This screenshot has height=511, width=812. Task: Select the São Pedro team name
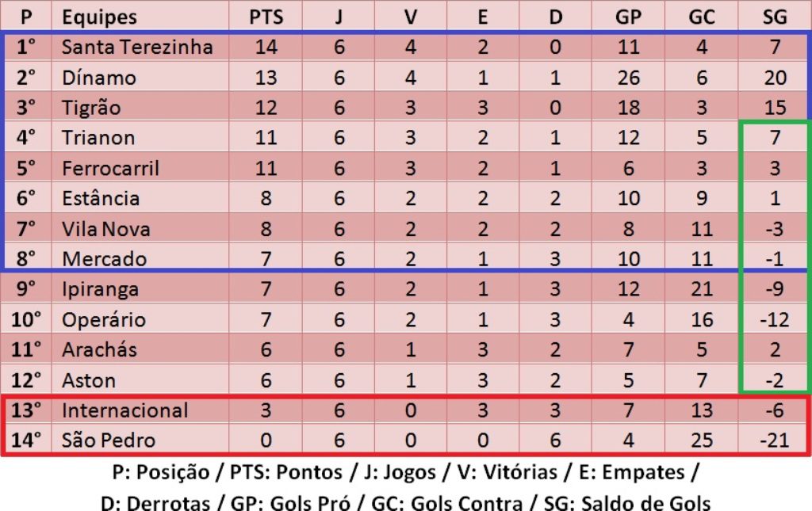coord(109,440)
